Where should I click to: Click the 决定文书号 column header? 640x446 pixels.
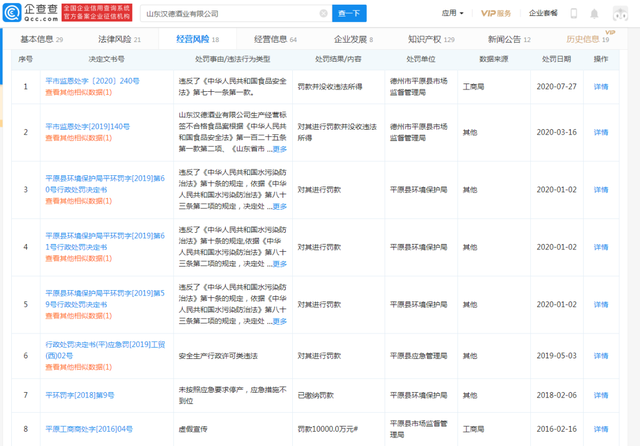coord(107,59)
